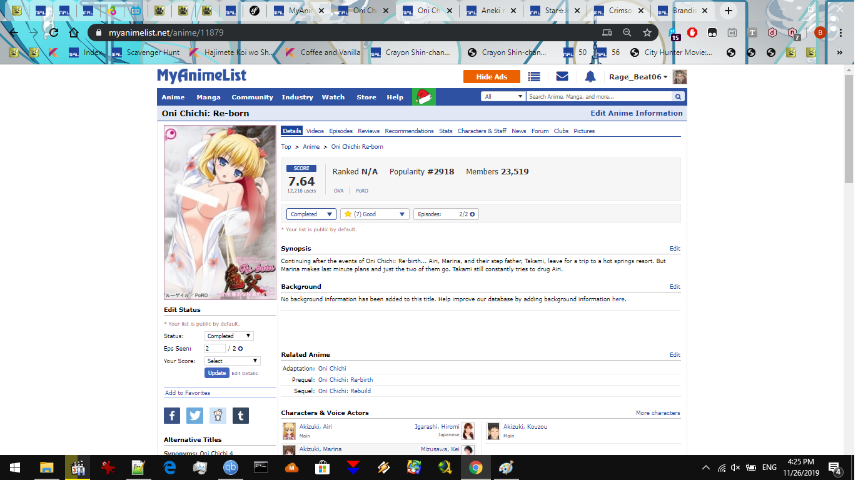The width and height of the screenshot is (868, 495).
Task: Click the Chrome home button
Action: pos(74,32)
